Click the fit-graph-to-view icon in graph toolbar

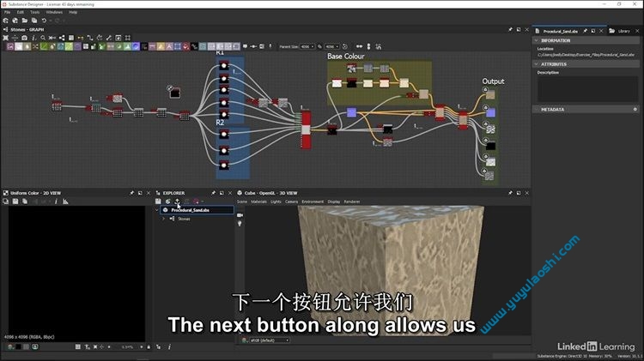tap(6, 38)
